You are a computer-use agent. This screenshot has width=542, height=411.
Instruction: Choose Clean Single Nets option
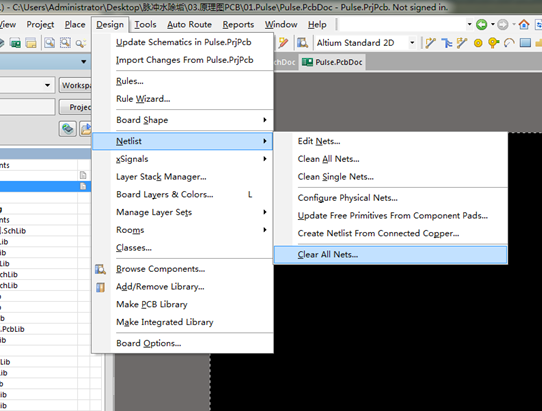pyautogui.click(x=391, y=177)
